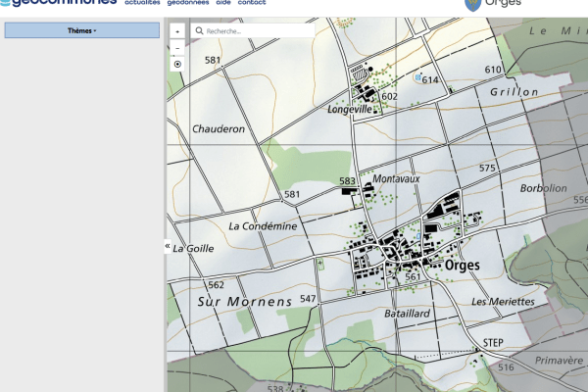
Task: Open the géodonnées menu item
Action: [x=188, y=3]
